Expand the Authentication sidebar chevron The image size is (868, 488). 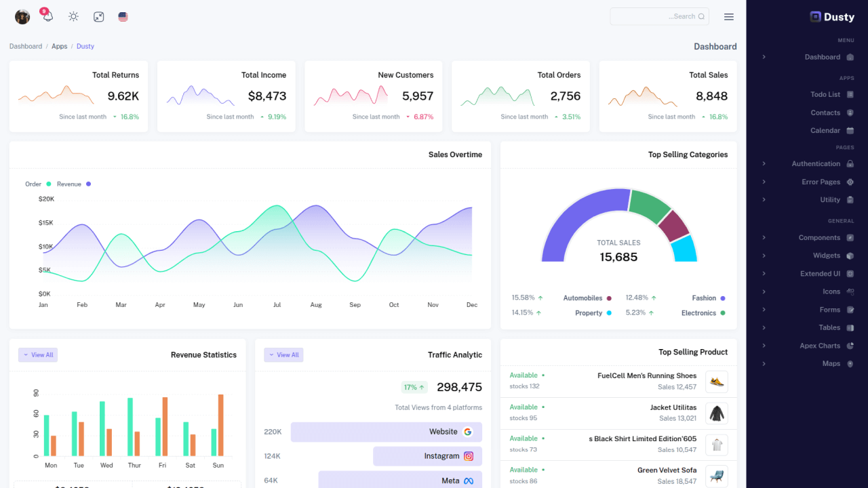(x=764, y=163)
